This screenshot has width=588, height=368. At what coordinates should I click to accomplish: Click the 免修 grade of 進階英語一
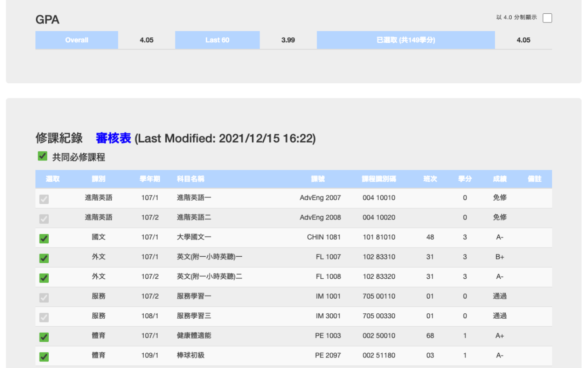(x=500, y=198)
